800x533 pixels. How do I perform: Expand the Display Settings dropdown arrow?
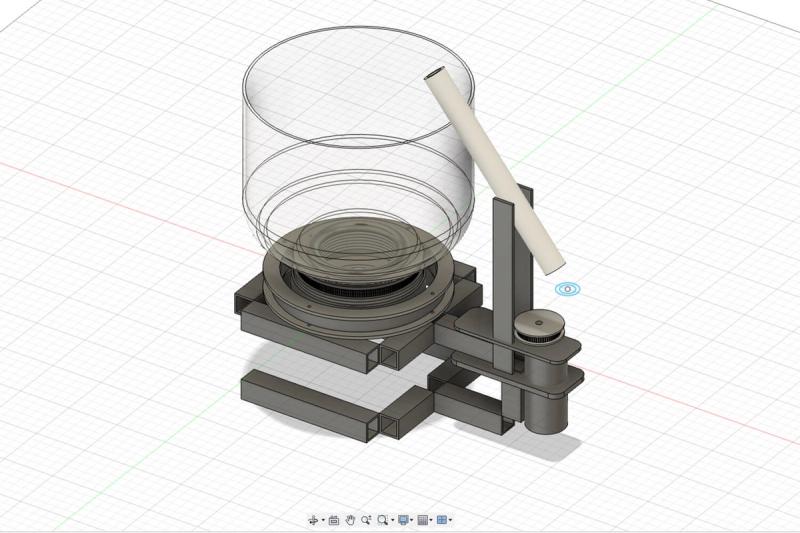coord(411,520)
